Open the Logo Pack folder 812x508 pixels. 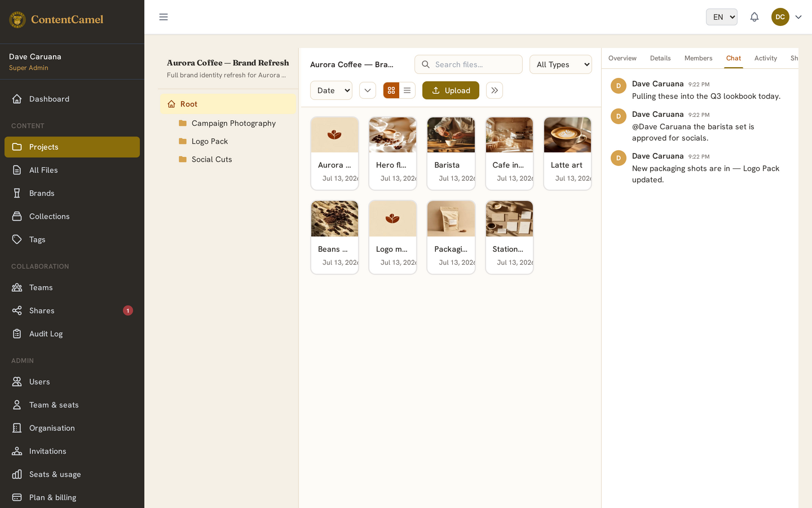click(228, 141)
